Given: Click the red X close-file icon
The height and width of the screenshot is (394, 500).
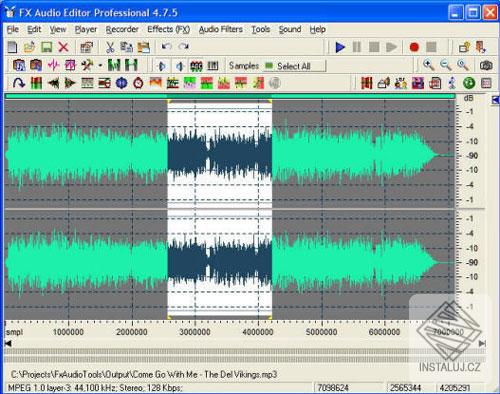Looking at the screenshot, I should [63, 47].
